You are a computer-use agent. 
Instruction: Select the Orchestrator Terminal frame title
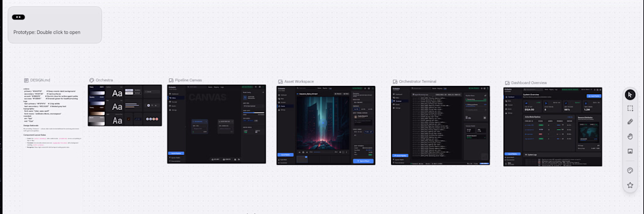click(x=417, y=82)
